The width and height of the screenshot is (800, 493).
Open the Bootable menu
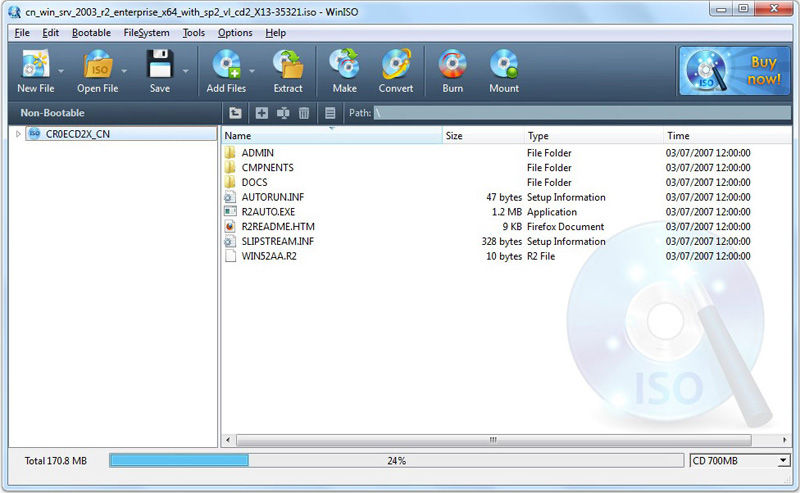pyautogui.click(x=91, y=33)
